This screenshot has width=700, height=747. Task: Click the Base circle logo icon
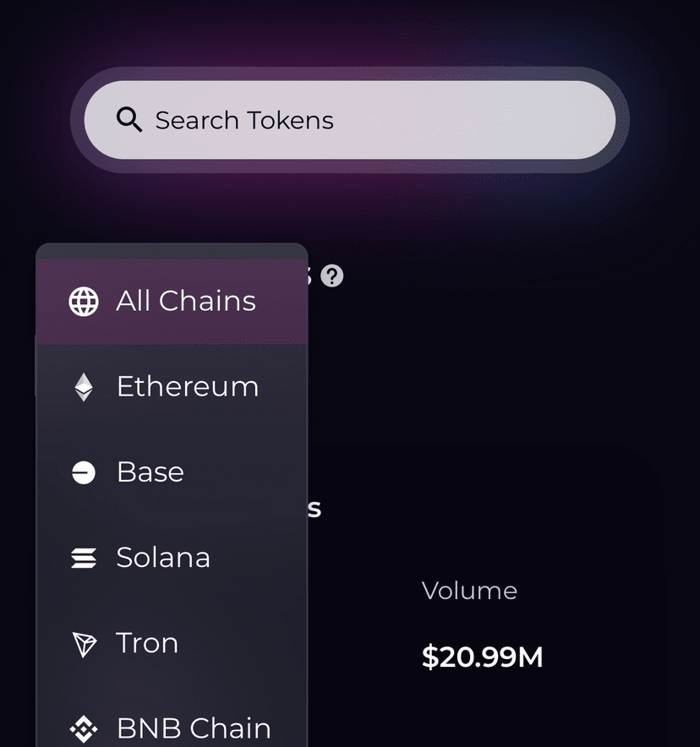tap(83, 472)
